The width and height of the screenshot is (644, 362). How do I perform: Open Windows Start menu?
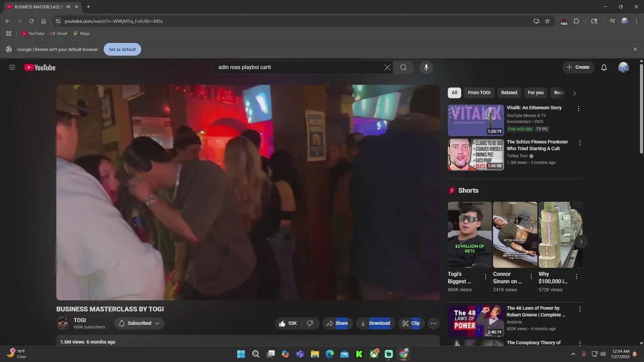point(241,354)
